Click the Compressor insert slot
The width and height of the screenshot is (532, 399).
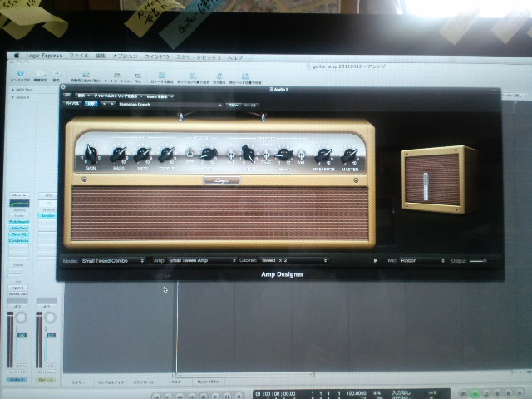point(19,240)
